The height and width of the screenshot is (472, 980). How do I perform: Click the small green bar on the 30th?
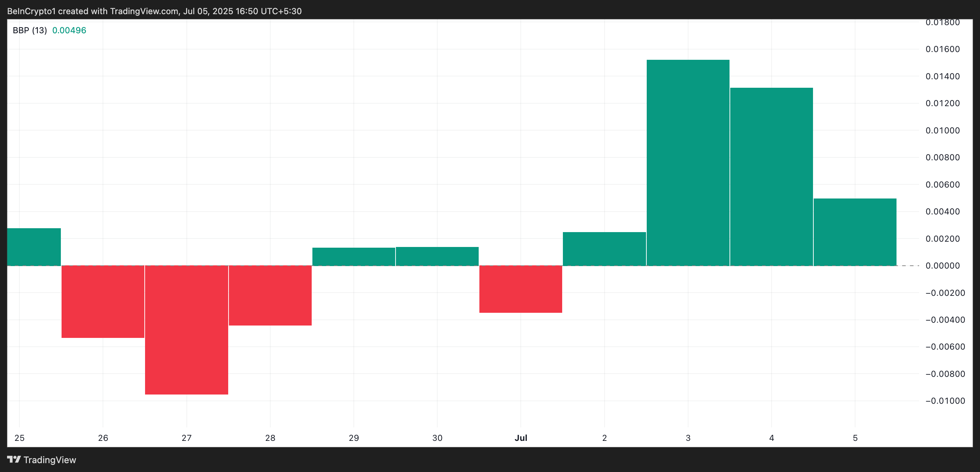point(437,257)
